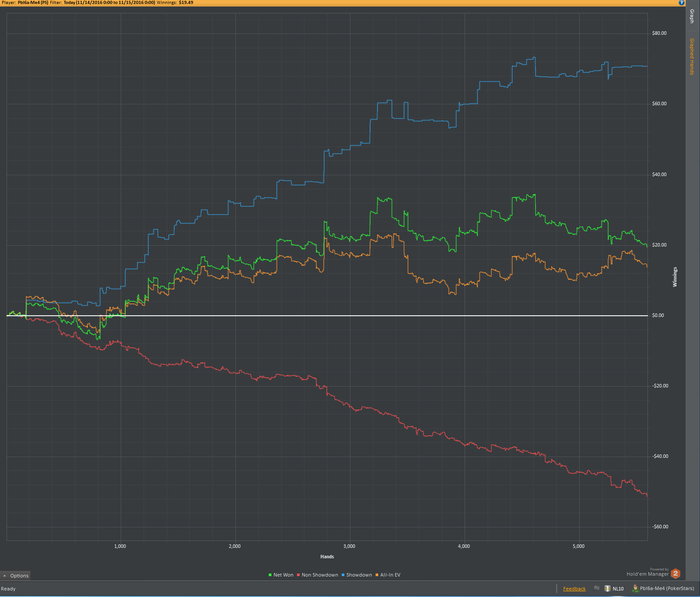Open the Feedback link

(x=574, y=589)
